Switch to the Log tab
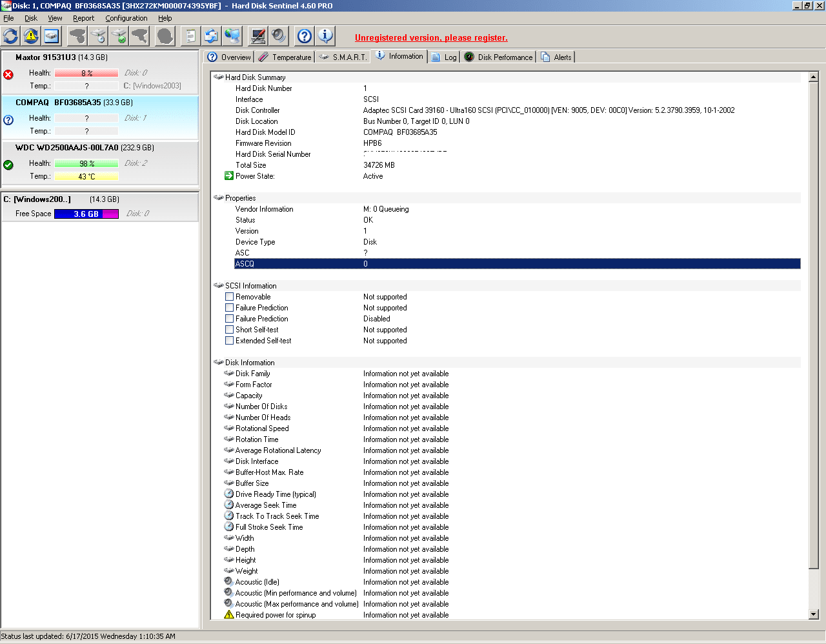 pos(444,57)
